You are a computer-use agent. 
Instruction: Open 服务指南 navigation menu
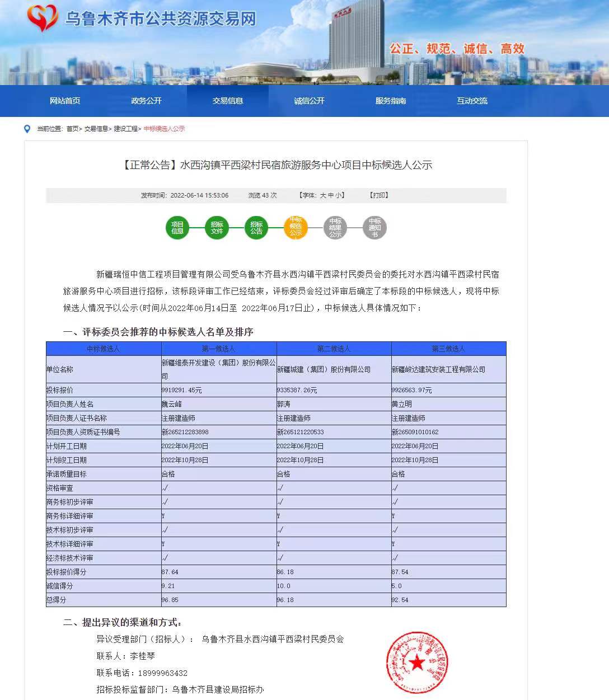tap(391, 101)
